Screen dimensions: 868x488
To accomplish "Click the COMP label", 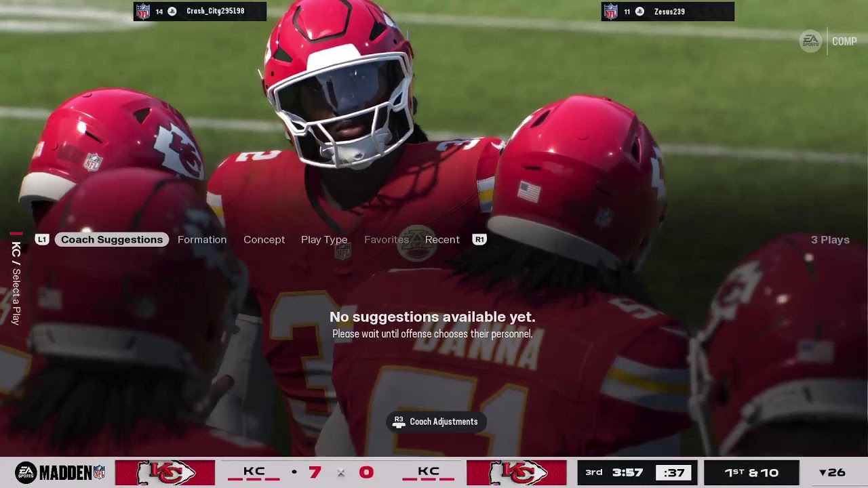I will (844, 41).
